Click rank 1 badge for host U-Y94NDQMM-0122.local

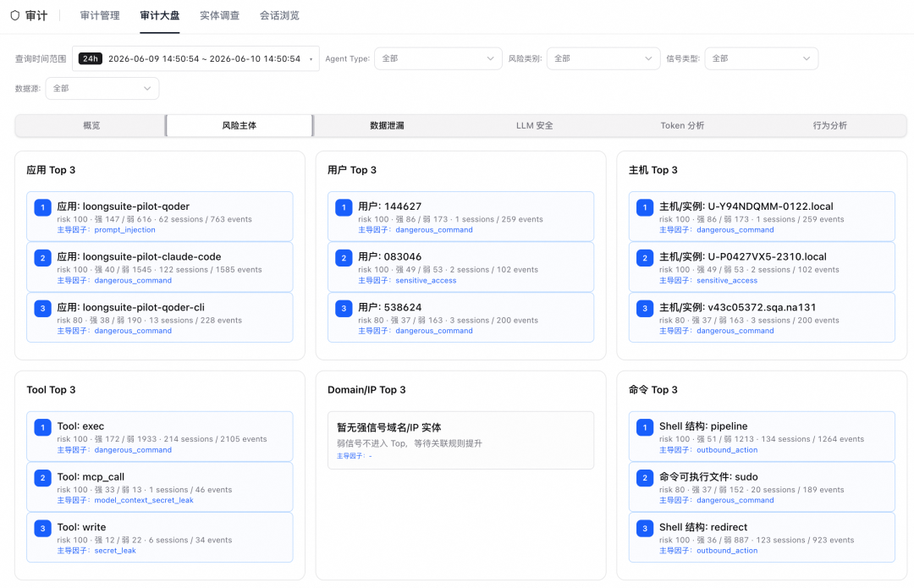pos(645,207)
